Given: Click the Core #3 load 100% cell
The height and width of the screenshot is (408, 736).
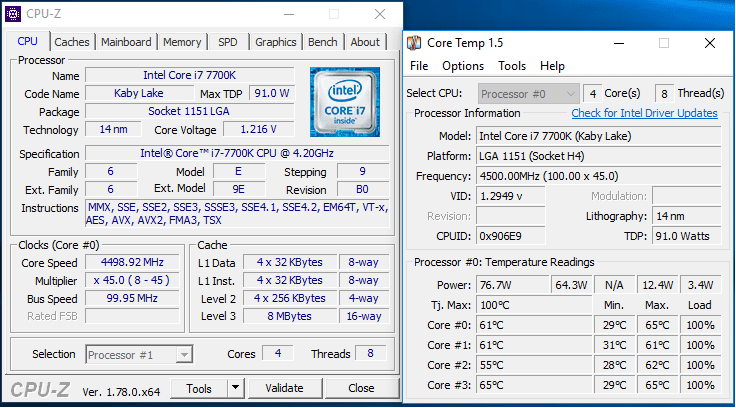Looking at the screenshot, I should point(700,385).
